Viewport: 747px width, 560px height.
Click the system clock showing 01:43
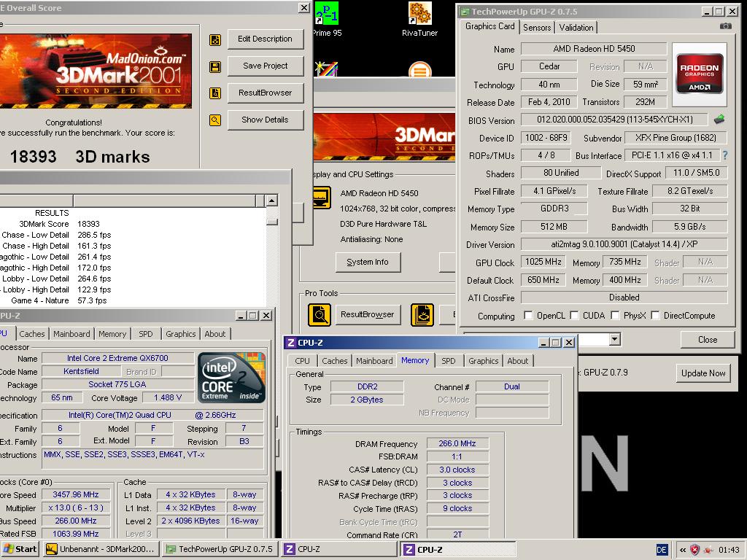click(x=729, y=550)
